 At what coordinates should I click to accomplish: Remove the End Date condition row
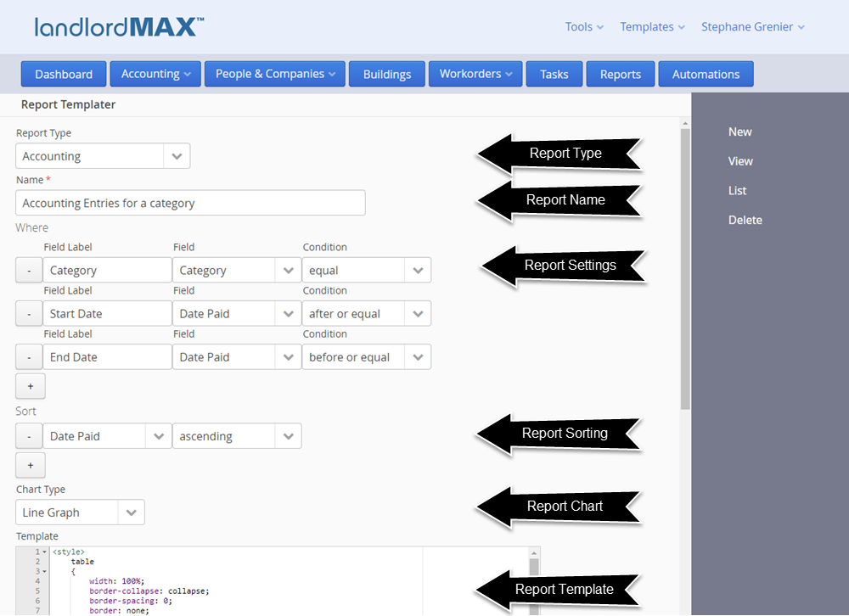29,357
